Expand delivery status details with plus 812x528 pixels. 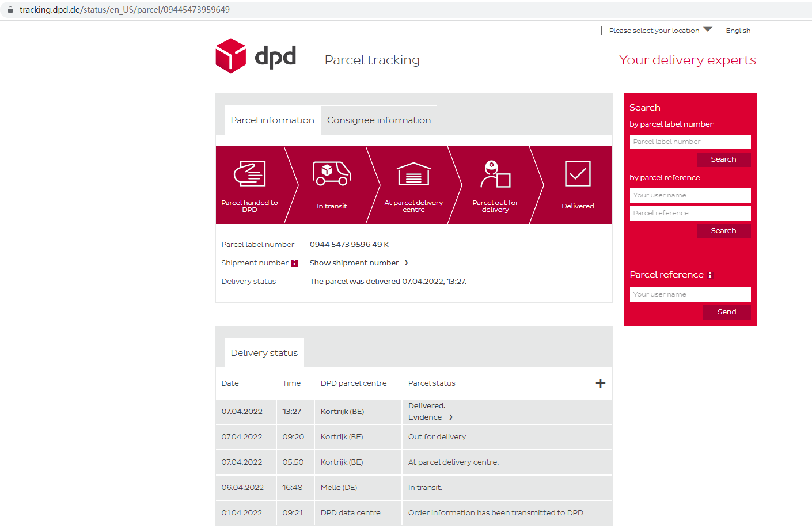pos(600,383)
